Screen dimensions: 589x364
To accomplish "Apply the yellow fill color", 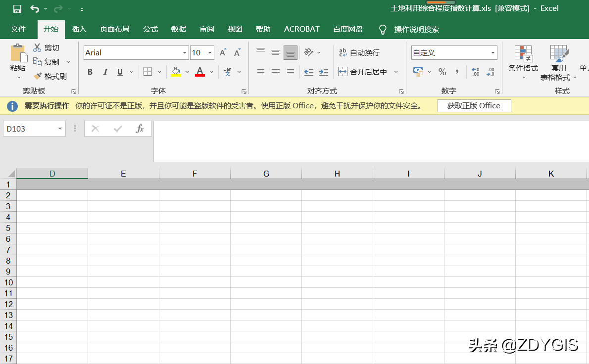I will pos(176,72).
